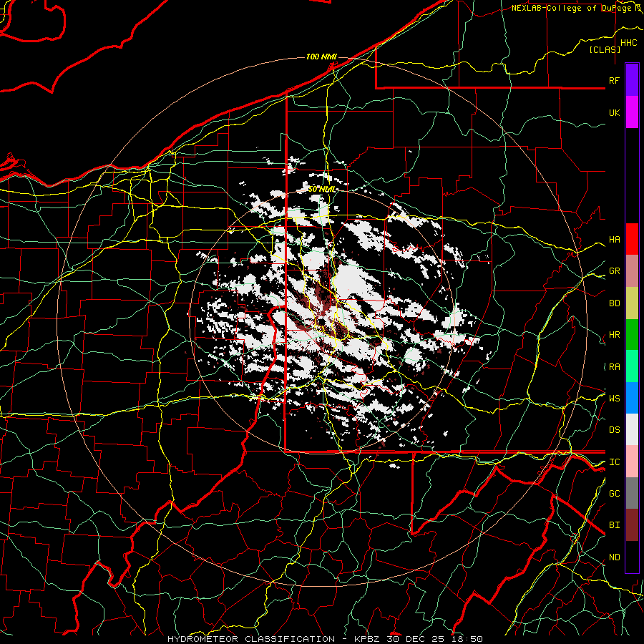
Task: Click the HYDROMETEOR CLASSIFICATION title text
Action: pyautogui.click(x=251, y=639)
